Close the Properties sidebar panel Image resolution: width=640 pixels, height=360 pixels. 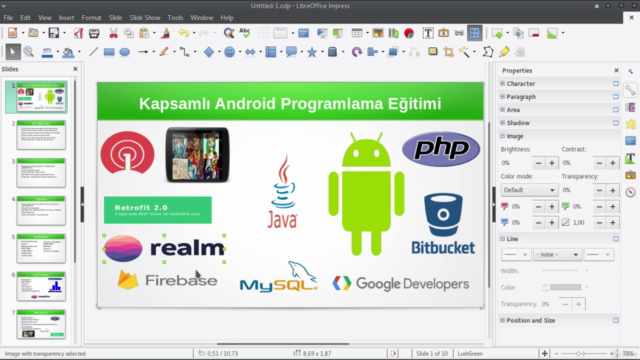616,71
